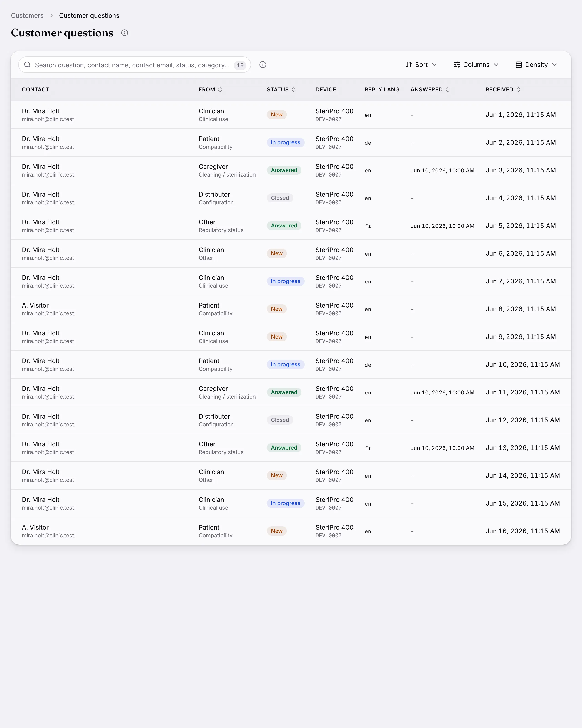This screenshot has height=728, width=582.
Task: Click the breadcrumb chevron separator
Action: (51, 15)
